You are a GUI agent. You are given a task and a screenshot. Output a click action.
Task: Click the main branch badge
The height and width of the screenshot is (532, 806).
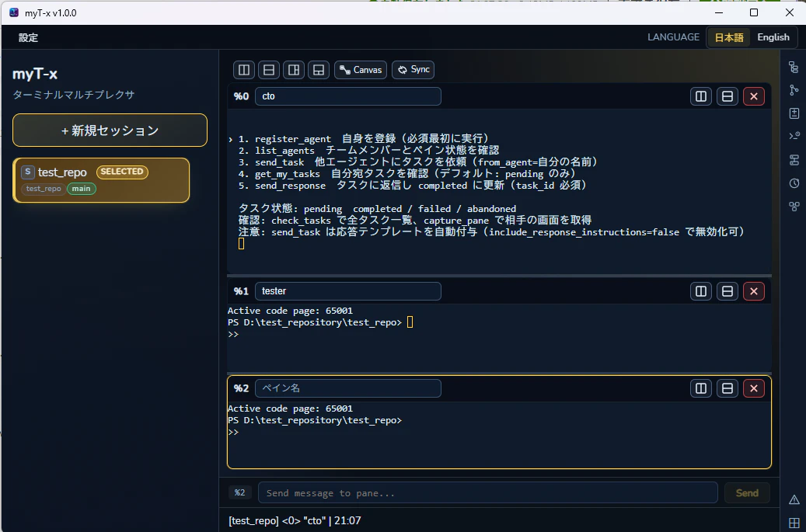coord(81,189)
